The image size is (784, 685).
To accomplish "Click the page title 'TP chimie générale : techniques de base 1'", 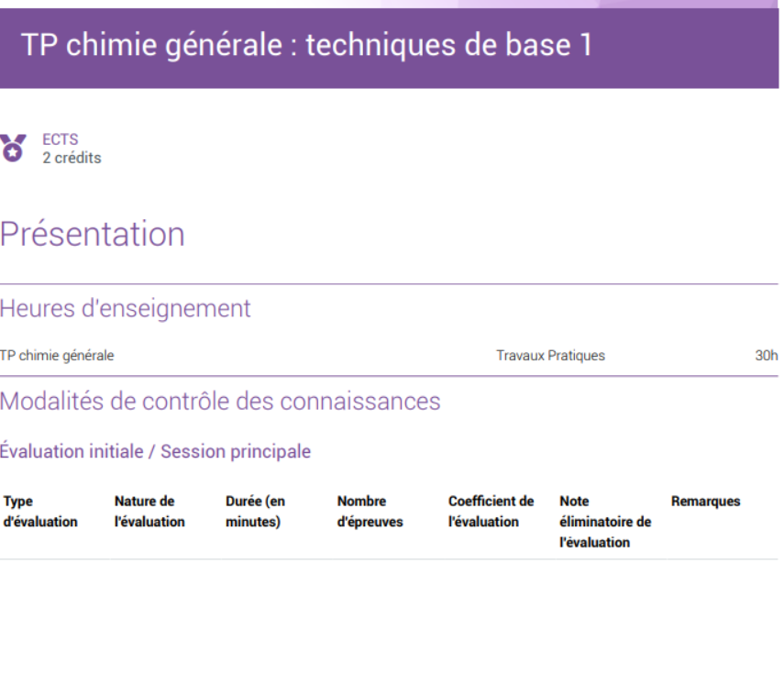I will pyautogui.click(x=306, y=45).
